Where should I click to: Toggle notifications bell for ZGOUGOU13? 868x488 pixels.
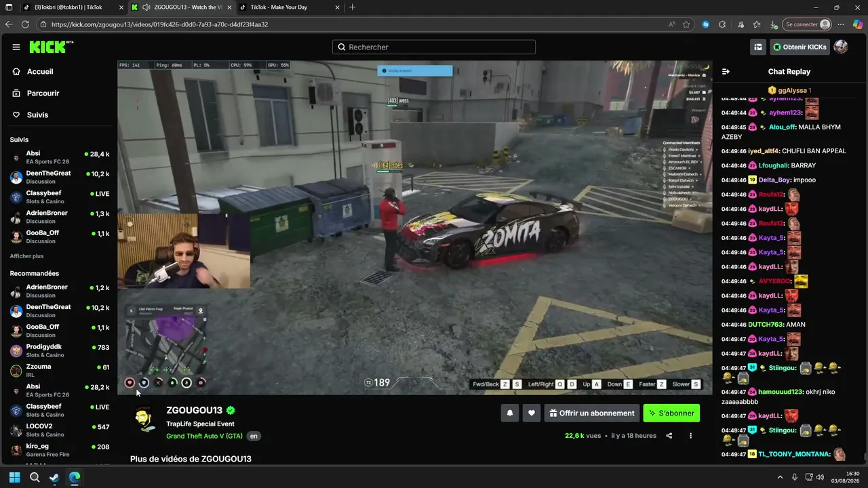pyautogui.click(x=510, y=413)
